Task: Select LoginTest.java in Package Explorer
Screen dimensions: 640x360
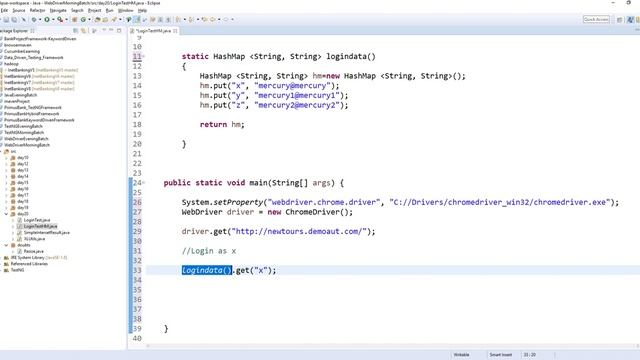Action: pyautogui.click(x=37, y=220)
